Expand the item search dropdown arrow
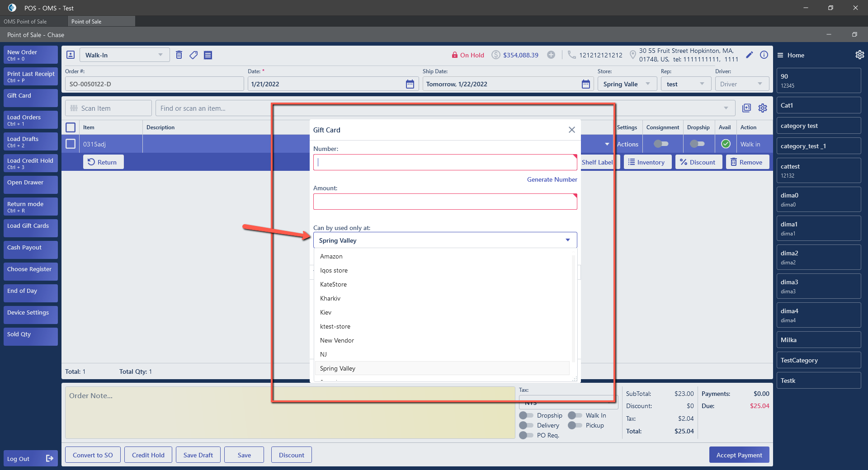The height and width of the screenshot is (470, 868). point(726,108)
